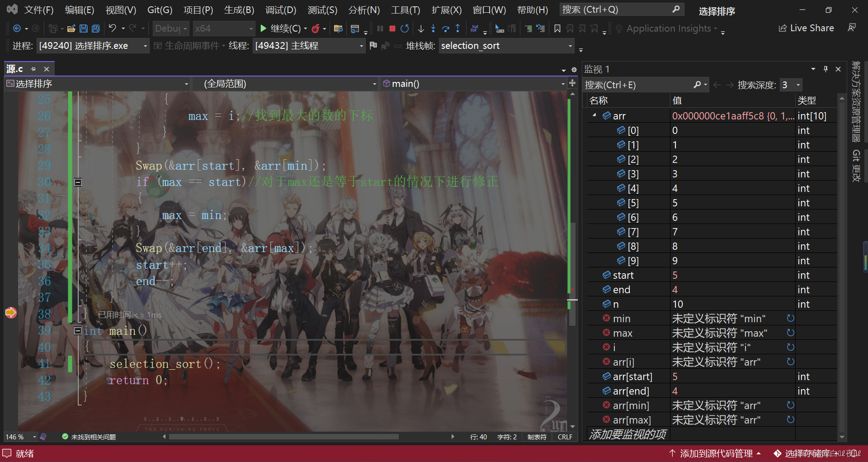Refresh the arr[max] watch expression

pos(790,419)
